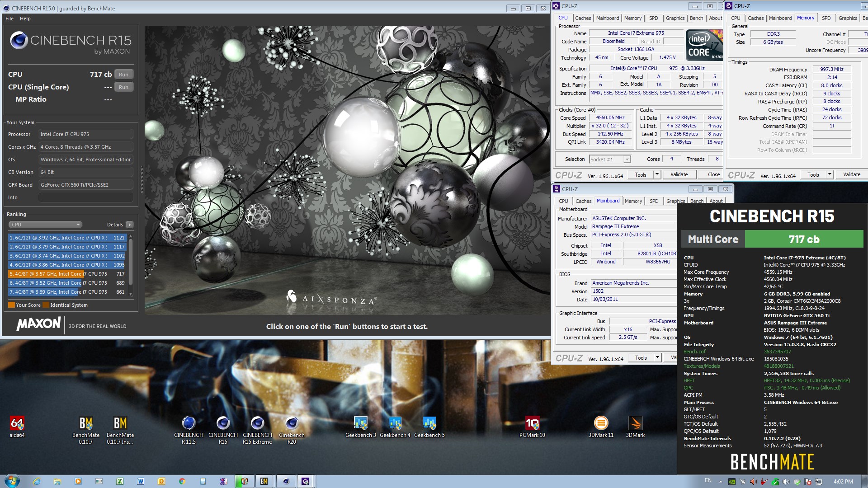Open Tools dropdown arrow in first CPU-Z
The image size is (868, 488).
657,174
